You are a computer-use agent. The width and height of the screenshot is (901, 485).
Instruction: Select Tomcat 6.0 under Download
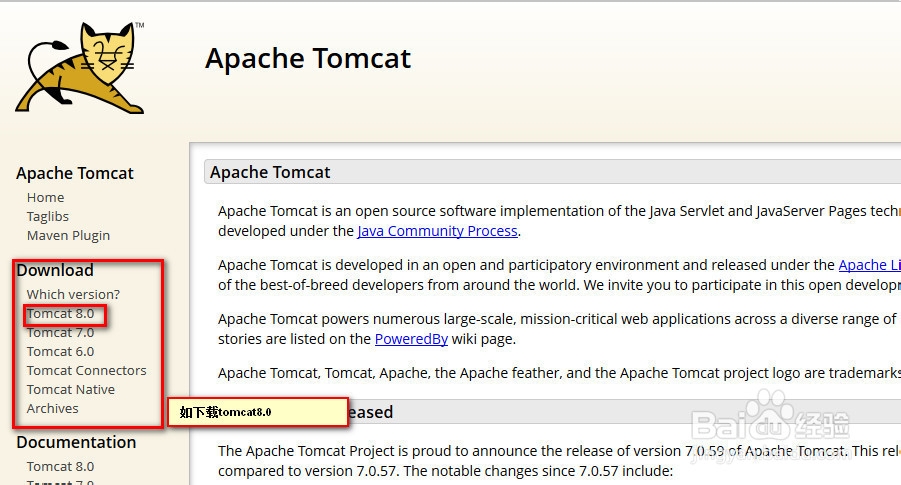pyautogui.click(x=60, y=351)
